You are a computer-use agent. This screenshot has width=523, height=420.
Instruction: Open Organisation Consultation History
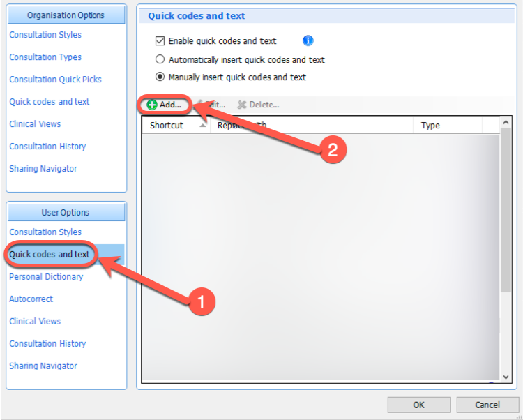pos(47,147)
